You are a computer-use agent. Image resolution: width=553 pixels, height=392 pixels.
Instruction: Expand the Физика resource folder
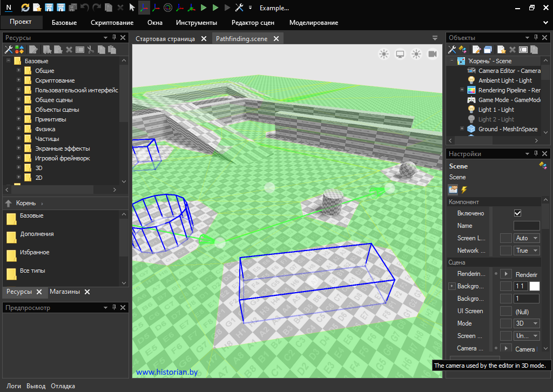pos(19,129)
